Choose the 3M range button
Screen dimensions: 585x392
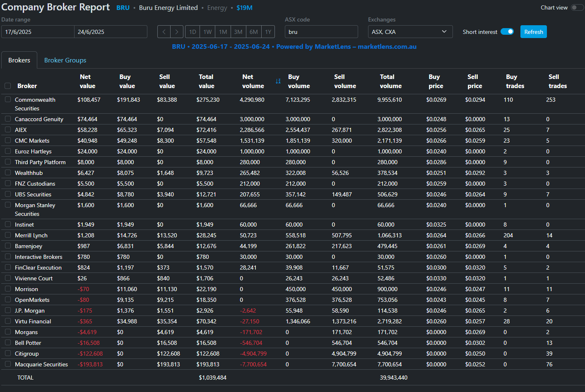238,32
